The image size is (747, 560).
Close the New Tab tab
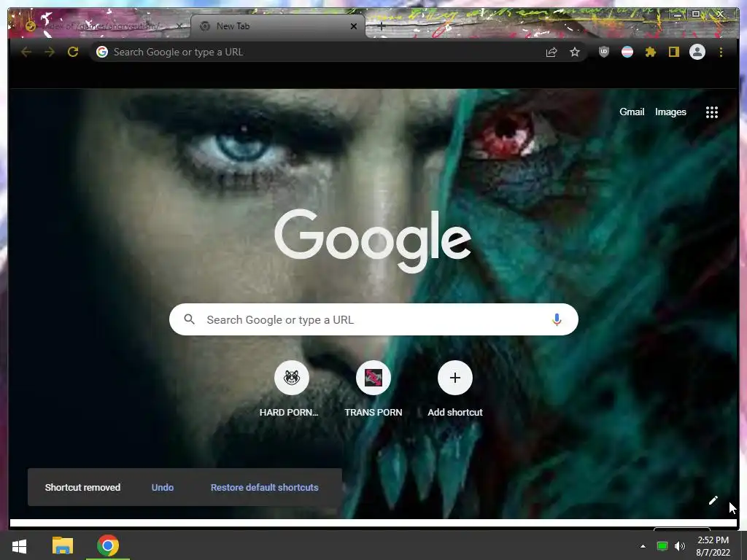coord(354,26)
